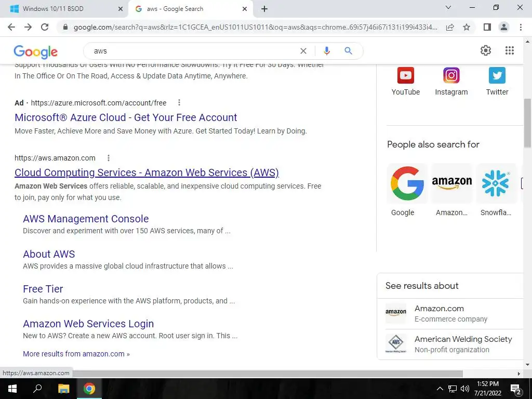Screen dimensions: 532x399
Task: Clear the search box with X
Action: pyautogui.click(x=303, y=51)
